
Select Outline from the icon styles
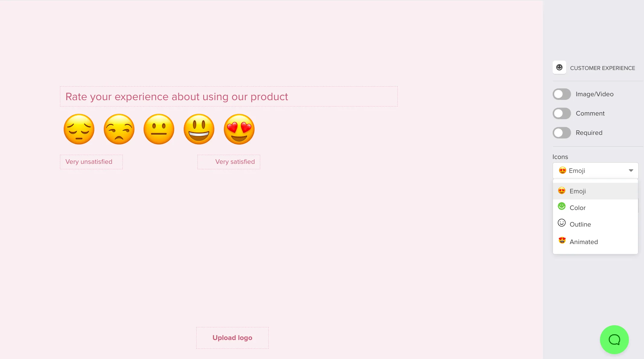tap(580, 224)
